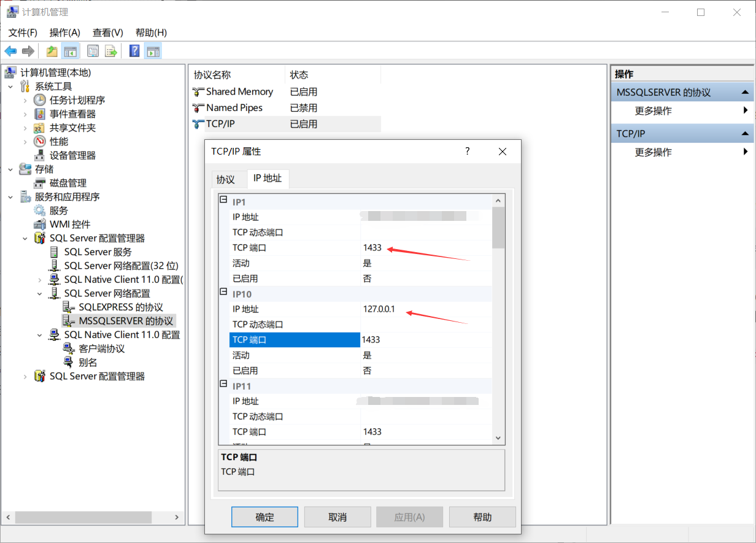Click the 取消 button
The width and height of the screenshot is (756, 543).
(337, 517)
